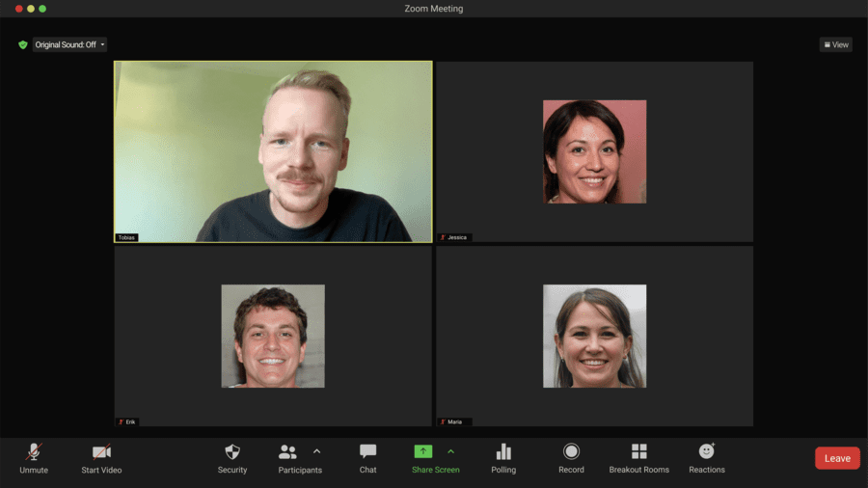Expand the arrow next to Participants

(316, 451)
